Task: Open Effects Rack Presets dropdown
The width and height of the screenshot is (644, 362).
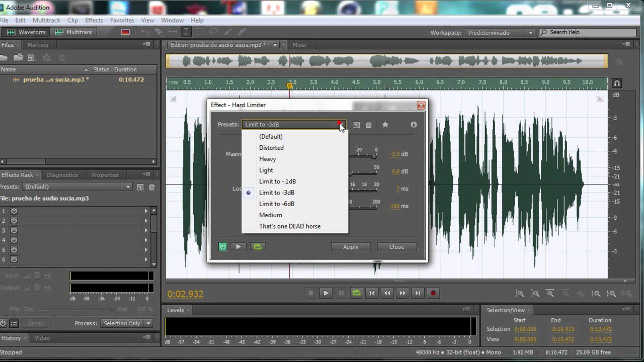Action: pos(77,187)
